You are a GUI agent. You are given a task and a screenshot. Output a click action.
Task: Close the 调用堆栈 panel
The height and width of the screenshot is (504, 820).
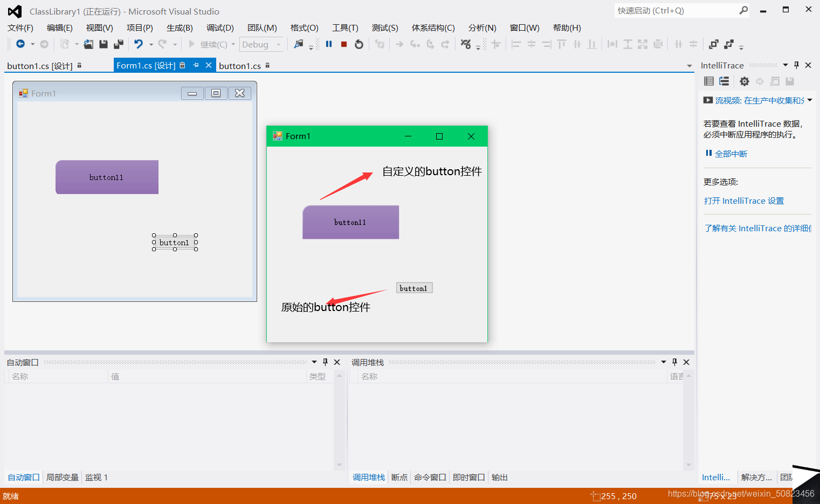coord(686,362)
